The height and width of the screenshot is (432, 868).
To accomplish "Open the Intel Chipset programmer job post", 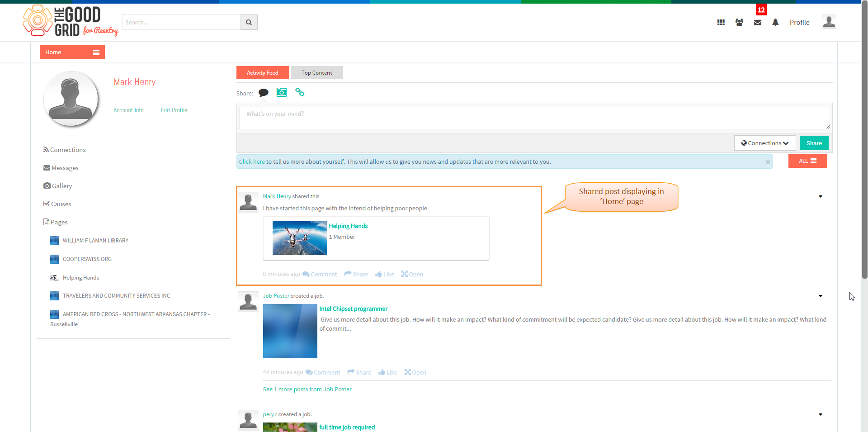I will (x=415, y=372).
